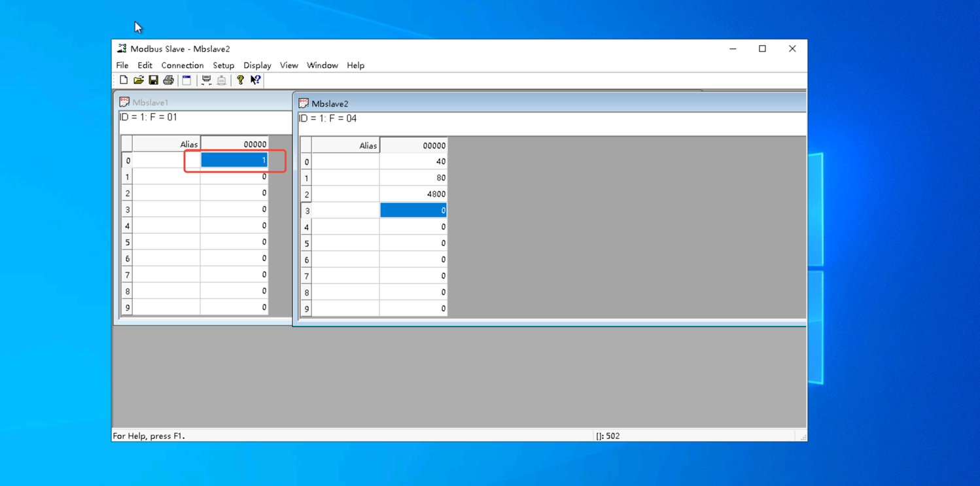This screenshot has height=486, width=980.
Task: Click the 00000 column header in Mbslave1
Action: [234, 144]
